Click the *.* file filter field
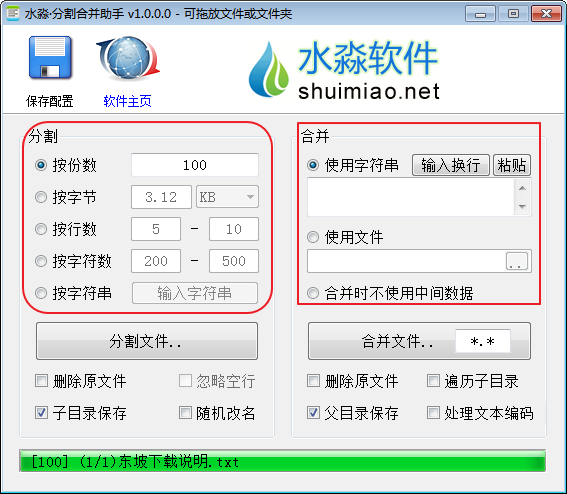Screen dimensions: 567x494 click(x=483, y=341)
